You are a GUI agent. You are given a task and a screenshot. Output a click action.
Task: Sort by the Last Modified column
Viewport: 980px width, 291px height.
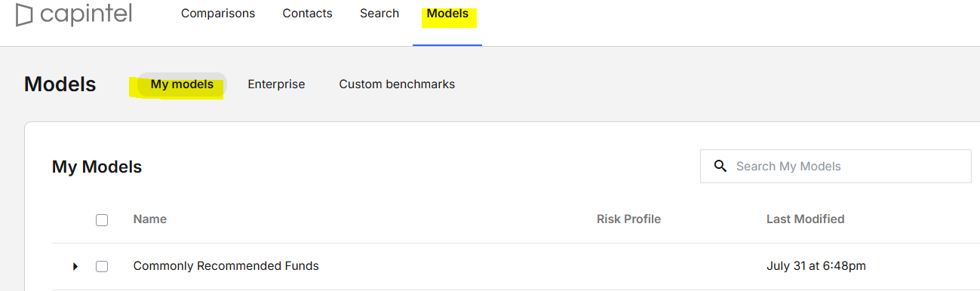pyautogui.click(x=805, y=219)
